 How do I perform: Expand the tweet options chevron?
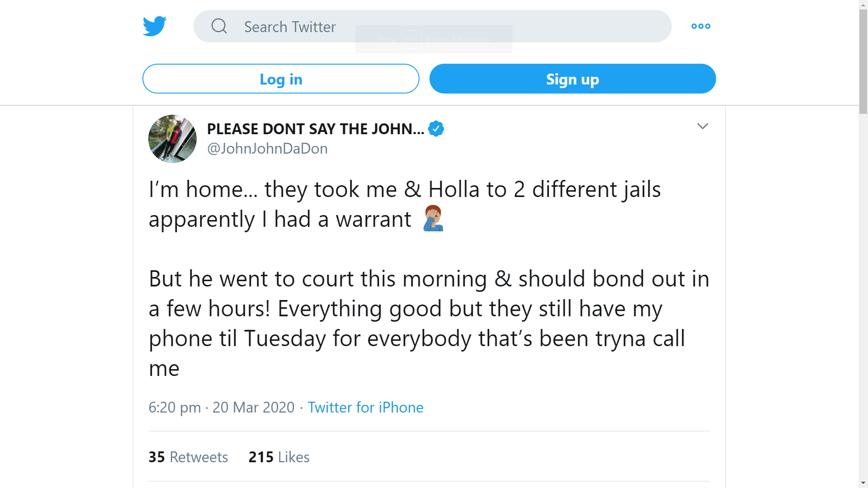[x=702, y=127]
